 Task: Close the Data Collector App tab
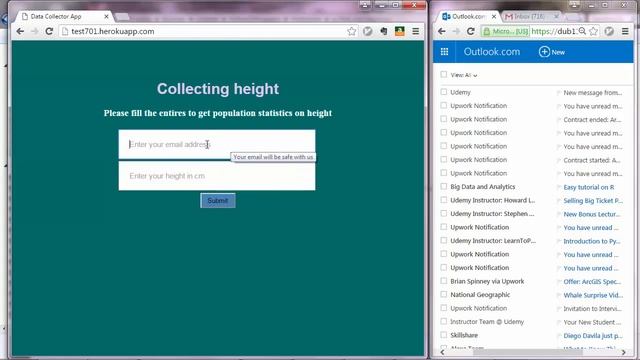[x=106, y=16]
